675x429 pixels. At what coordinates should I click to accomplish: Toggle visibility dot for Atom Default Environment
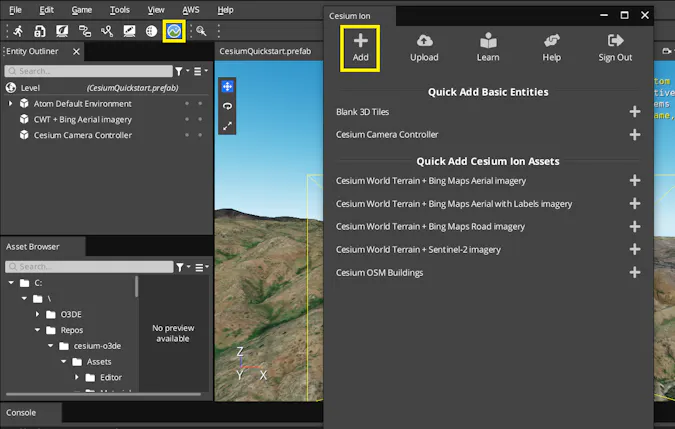point(187,103)
